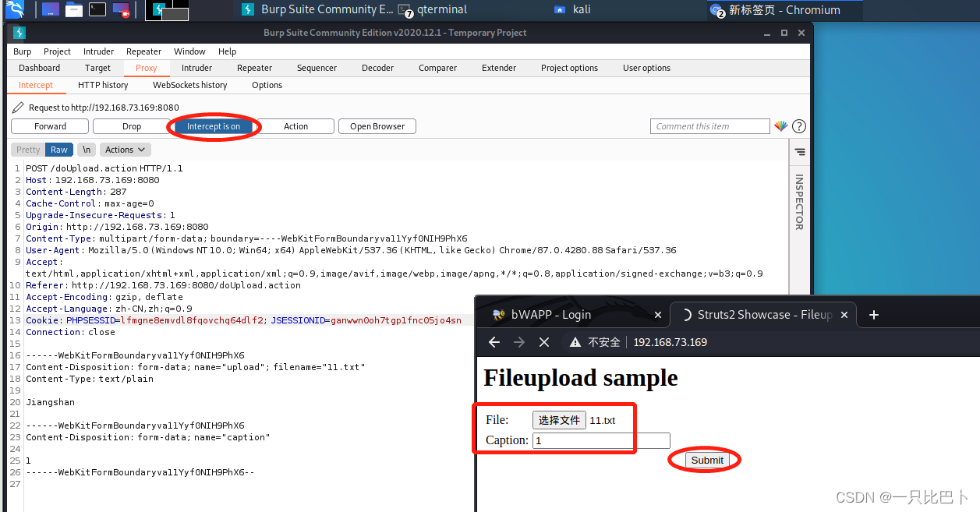Viewport: 980px width, 512px height.
Task: Open the Burp menu
Action: tap(23, 51)
